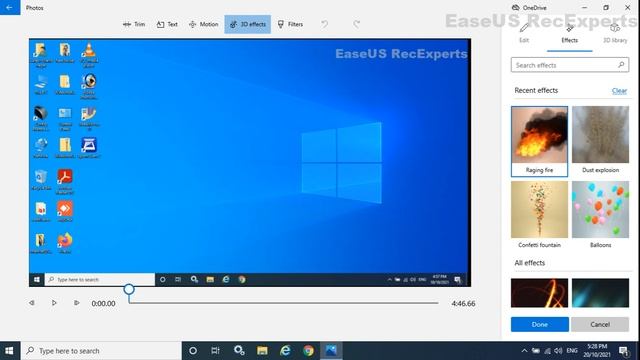Choose the teal glow effect under All effects
Viewport: 640px width, 360px height.
pyautogui.click(x=600, y=293)
